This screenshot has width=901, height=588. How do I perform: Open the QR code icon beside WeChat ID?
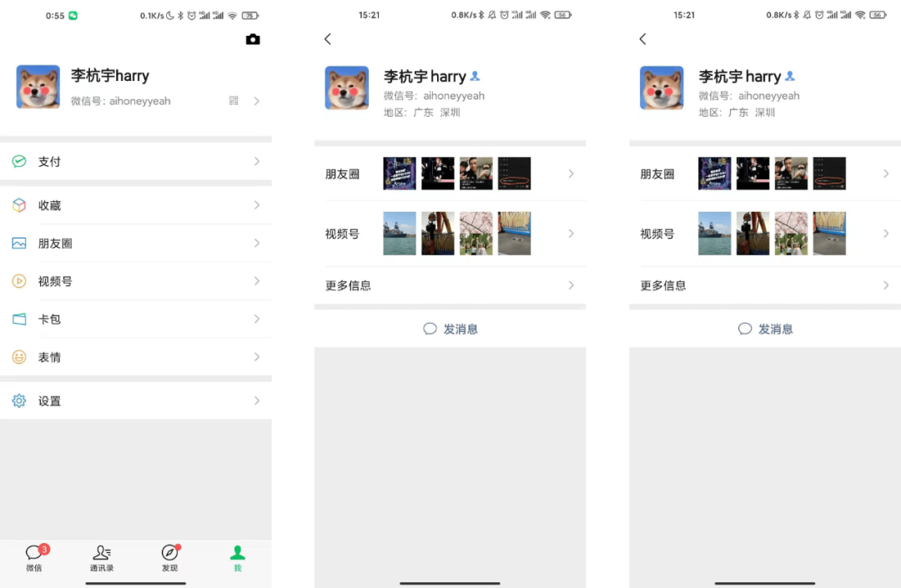234,101
